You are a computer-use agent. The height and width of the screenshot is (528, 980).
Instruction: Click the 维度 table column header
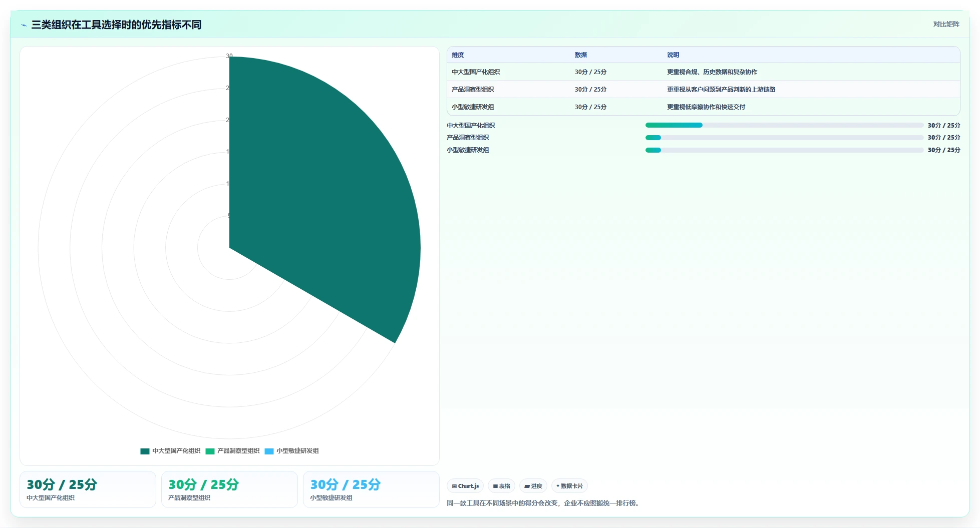(x=458, y=55)
